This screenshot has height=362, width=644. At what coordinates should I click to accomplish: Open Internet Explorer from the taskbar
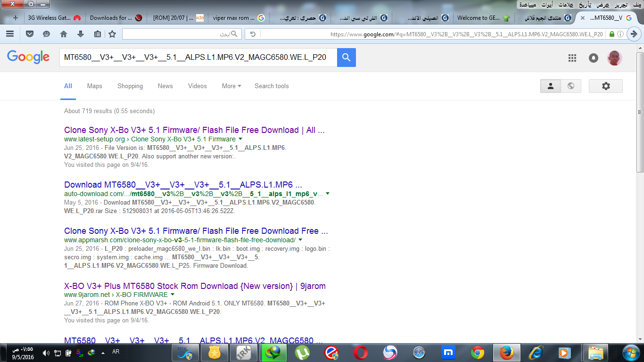click(x=536, y=353)
